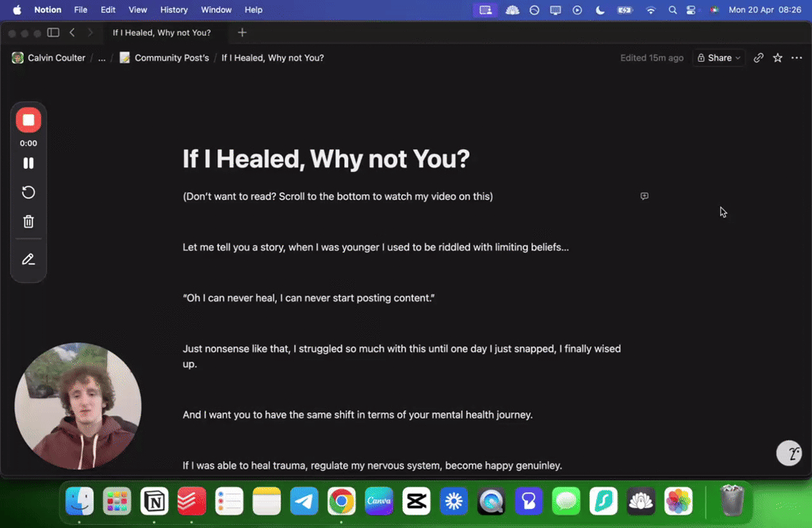The image size is (812, 528).
Task: Open the page options menu with three dots
Action: click(797, 57)
